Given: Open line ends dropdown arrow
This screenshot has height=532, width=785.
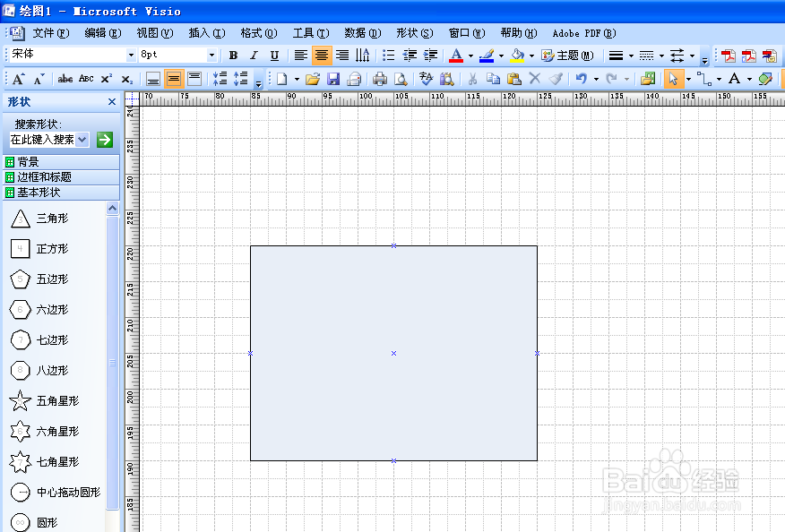Looking at the screenshot, I should (692, 56).
